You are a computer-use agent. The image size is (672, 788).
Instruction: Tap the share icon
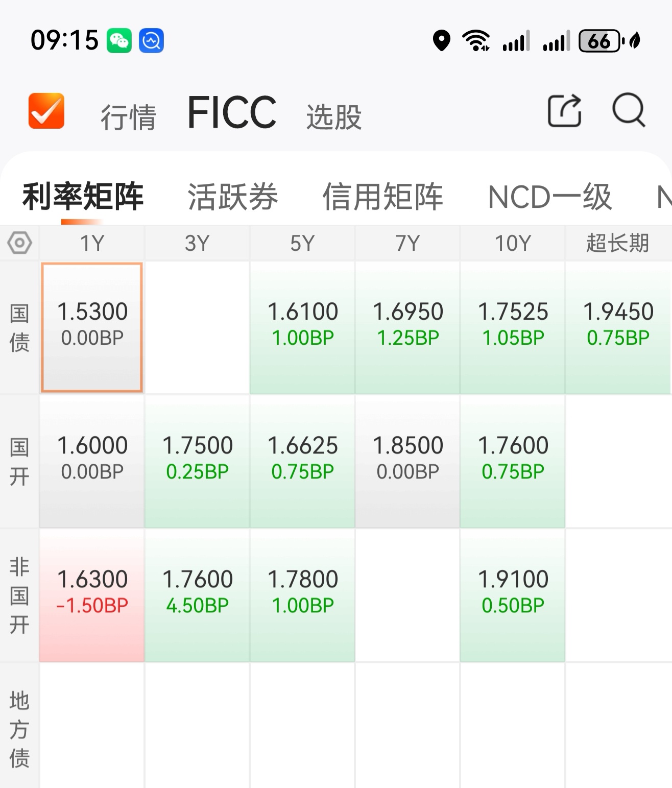click(x=565, y=112)
